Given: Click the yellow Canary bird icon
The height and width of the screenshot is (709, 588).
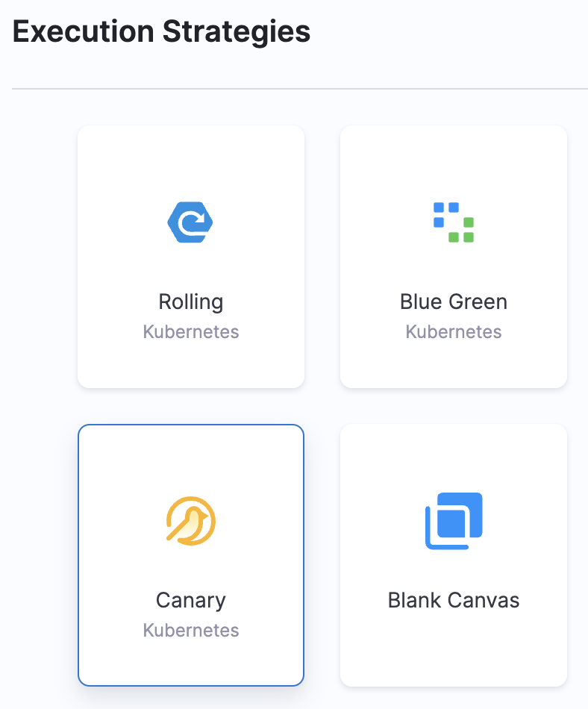Looking at the screenshot, I should pos(191,521).
